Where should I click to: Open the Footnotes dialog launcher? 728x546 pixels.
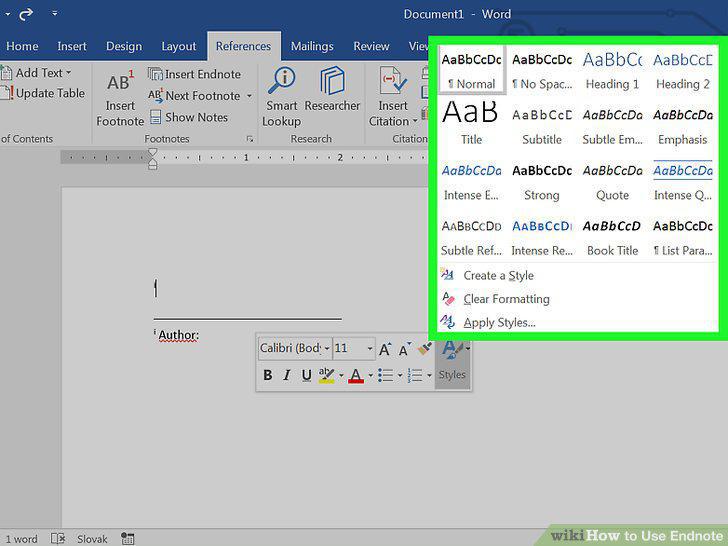pos(250,139)
